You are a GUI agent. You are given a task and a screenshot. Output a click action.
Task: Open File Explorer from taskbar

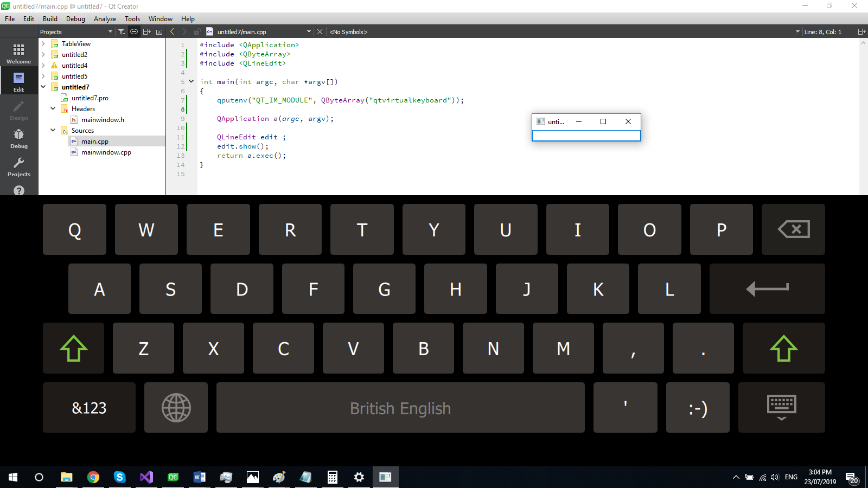(67, 477)
